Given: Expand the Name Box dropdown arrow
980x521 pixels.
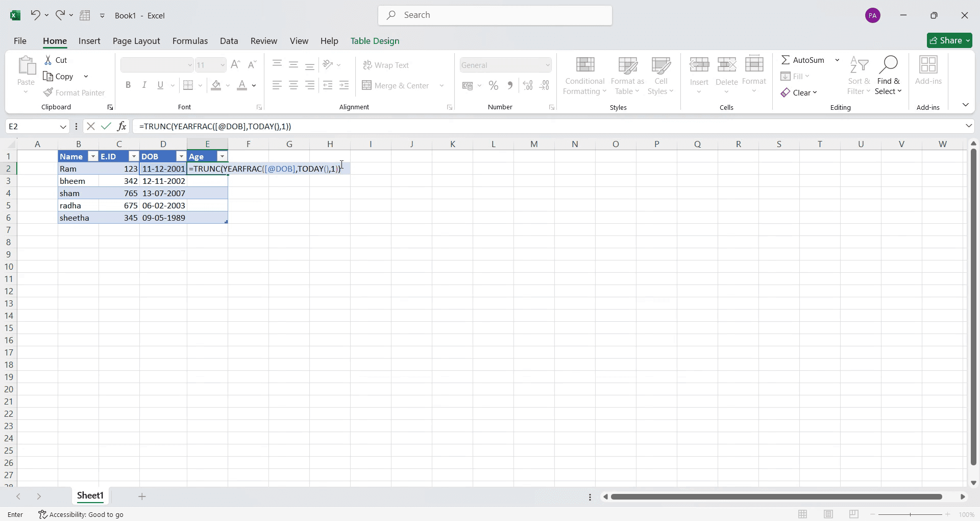Looking at the screenshot, I should coord(63,127).
